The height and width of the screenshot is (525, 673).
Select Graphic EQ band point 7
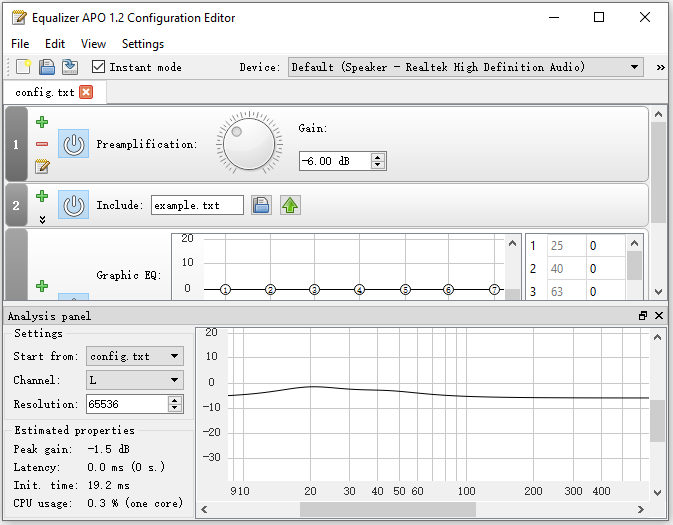click(494, 290)
